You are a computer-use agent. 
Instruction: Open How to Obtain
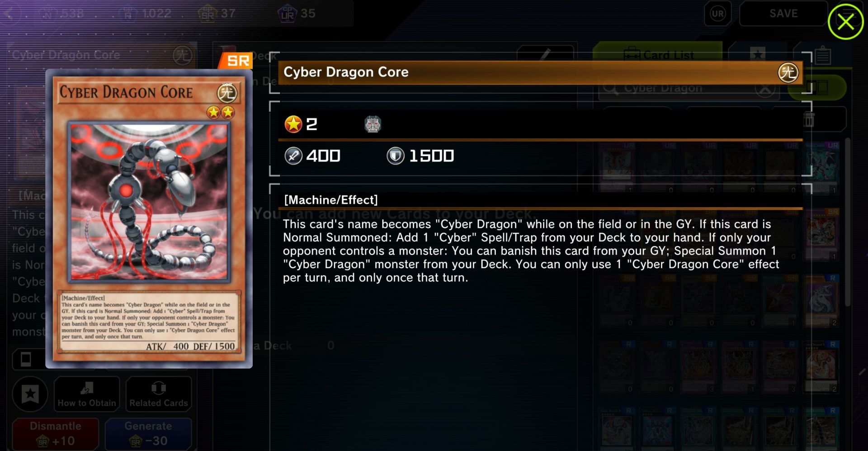coord(87,394)
